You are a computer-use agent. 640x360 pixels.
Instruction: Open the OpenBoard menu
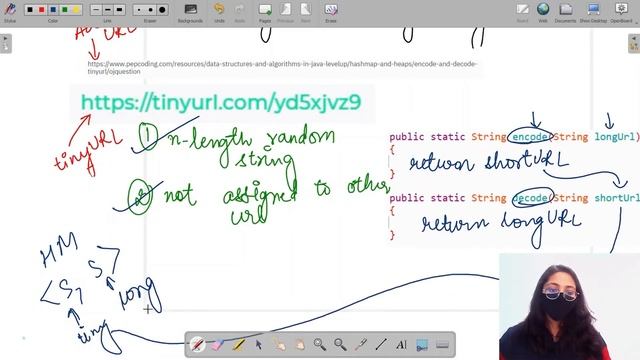(621, 13)
